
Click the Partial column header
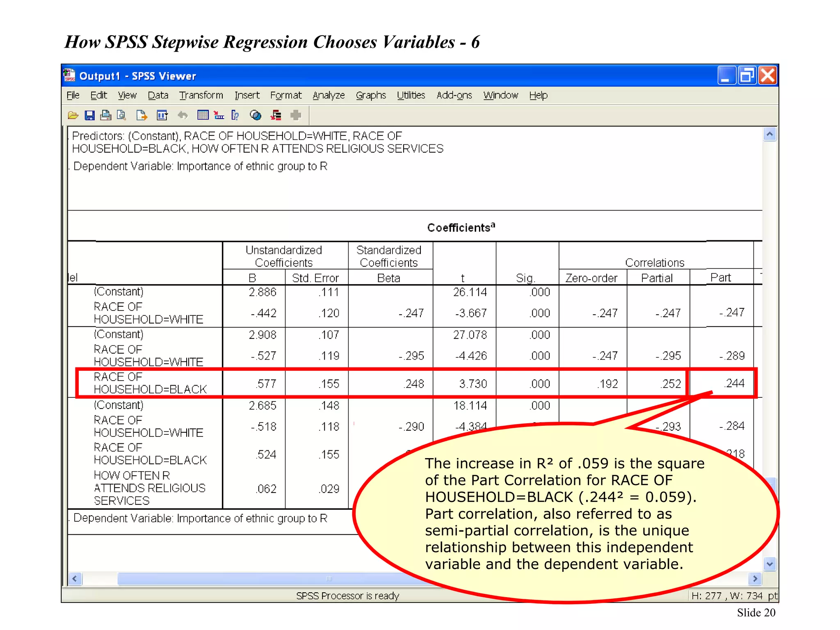click(x=657, y=278)
